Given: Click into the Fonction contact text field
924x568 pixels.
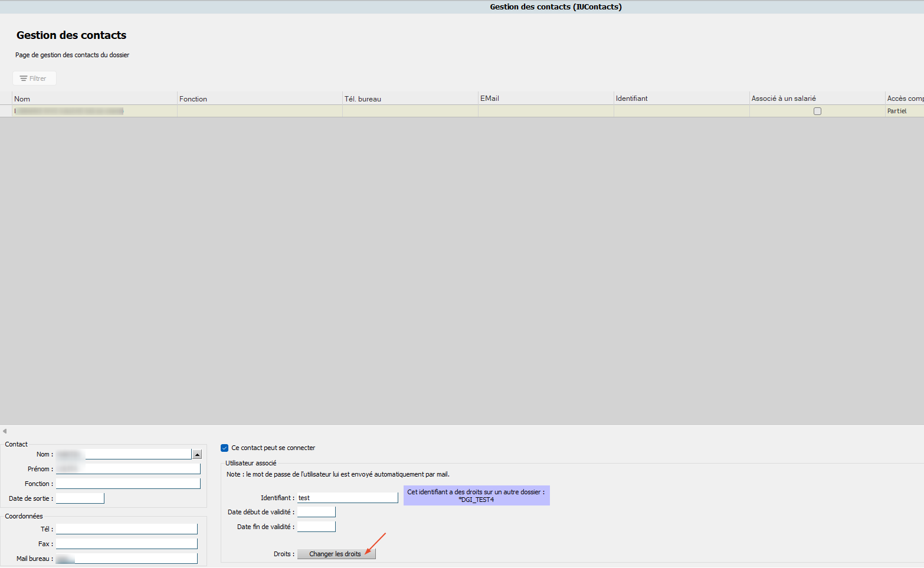Looking at the screenshot, I should (128, 484).
